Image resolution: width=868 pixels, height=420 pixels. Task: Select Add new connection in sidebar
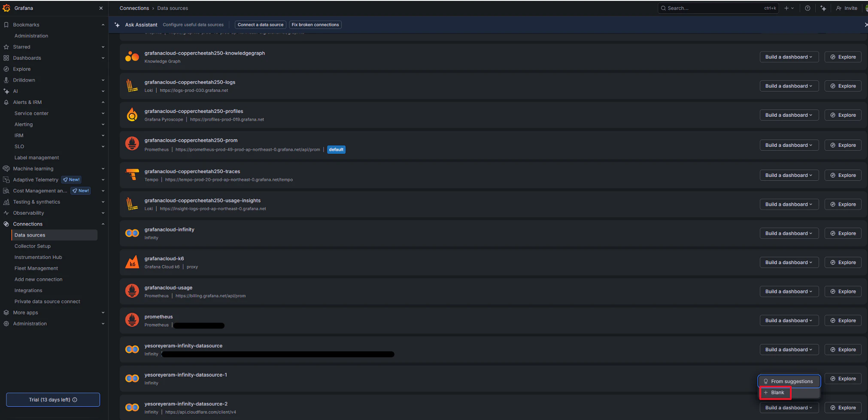pyautogui.click(x=38, y=280)
